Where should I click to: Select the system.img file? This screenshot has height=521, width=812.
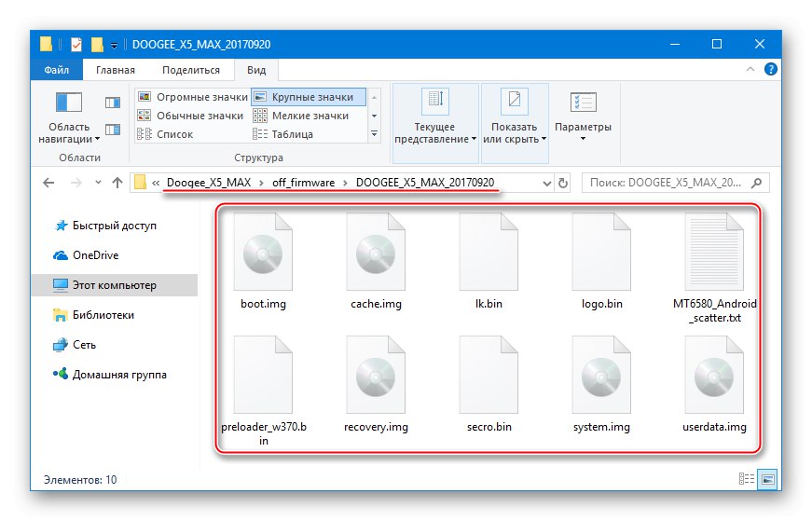(x=601, y=384)
